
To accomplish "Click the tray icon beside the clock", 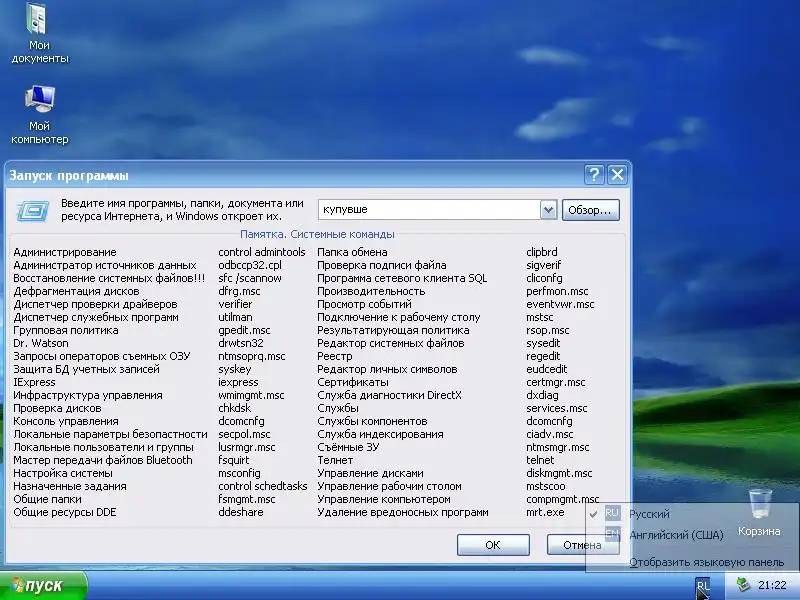I will coord(743,585).
